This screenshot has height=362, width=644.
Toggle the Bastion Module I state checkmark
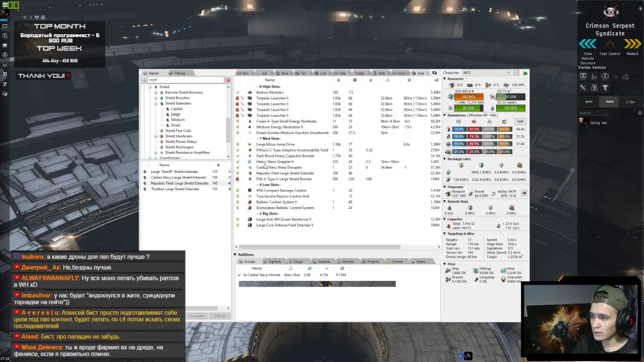click(x=238, y=93)
